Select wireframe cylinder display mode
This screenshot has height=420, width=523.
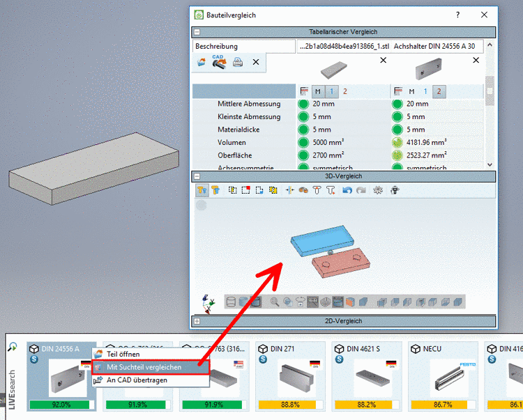click(231, 302)
